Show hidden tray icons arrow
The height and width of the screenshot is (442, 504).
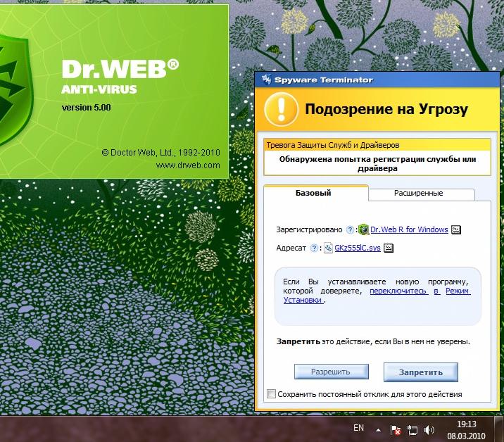(378, 430)
